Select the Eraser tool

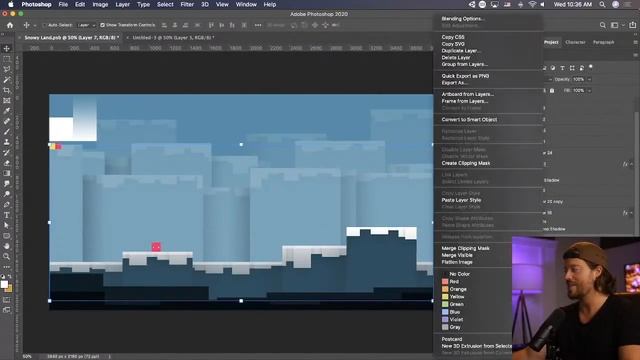tap(7, 163)
